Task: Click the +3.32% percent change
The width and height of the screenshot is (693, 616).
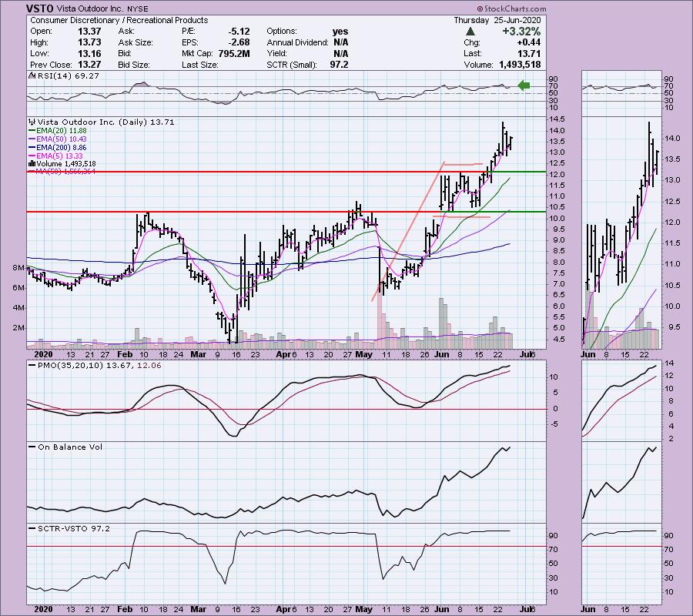Action: tap(521, 32)
